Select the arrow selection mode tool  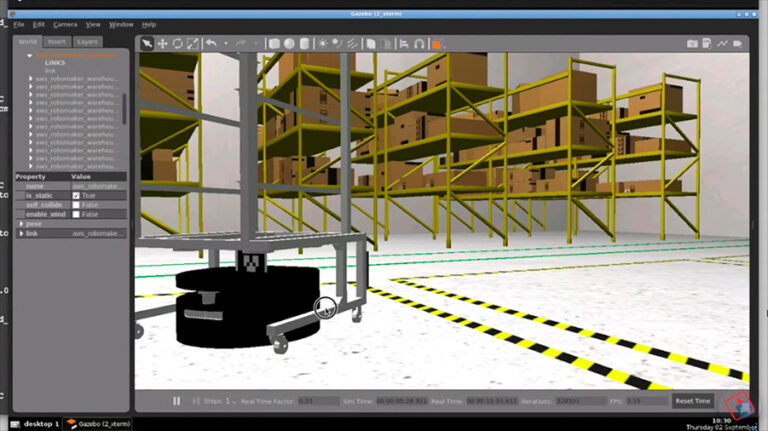pos(147,44)
